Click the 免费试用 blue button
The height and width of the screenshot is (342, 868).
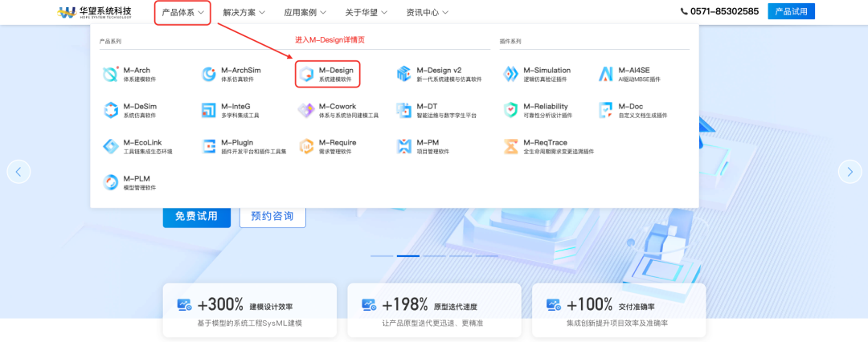197,217
